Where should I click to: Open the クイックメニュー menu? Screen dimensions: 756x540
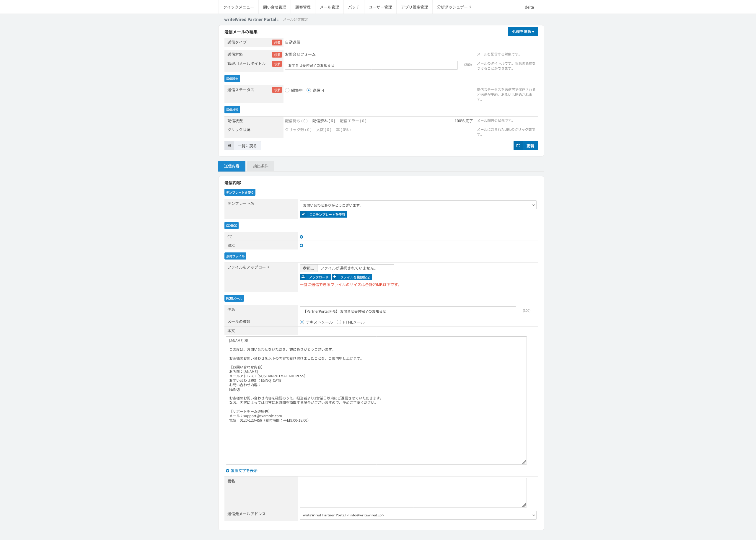239,7
